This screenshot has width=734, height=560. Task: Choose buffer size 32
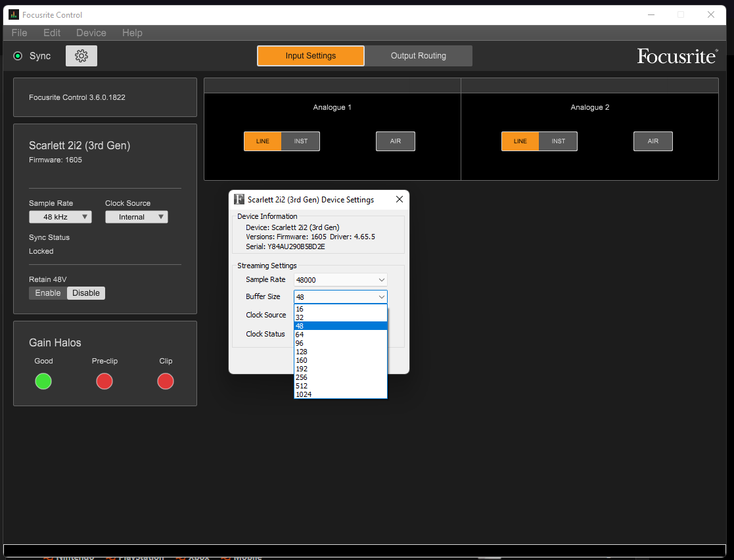point(340,317)
